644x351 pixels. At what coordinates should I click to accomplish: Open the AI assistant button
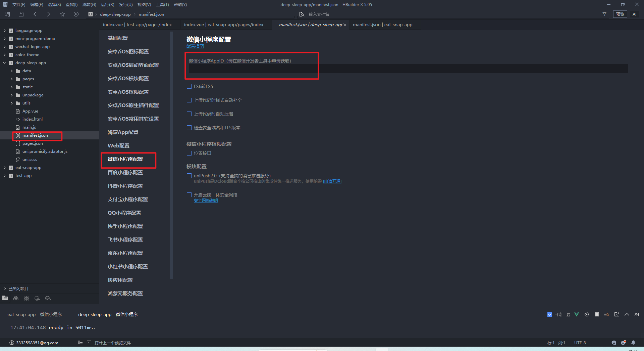(x=634, y=14)
